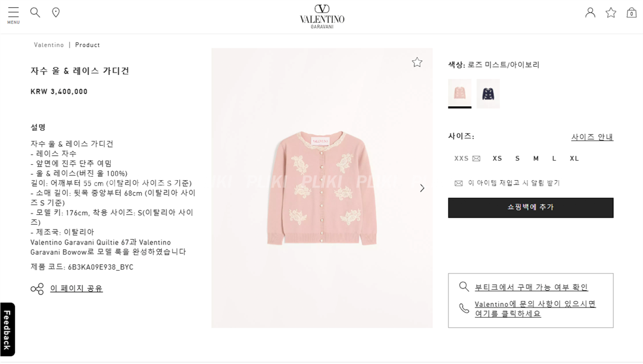The height and width of the screenshot is (364, 643).
Task: Click 부티크에서 구매 가능 여부 확인 link
Action: tap(531, 287)
